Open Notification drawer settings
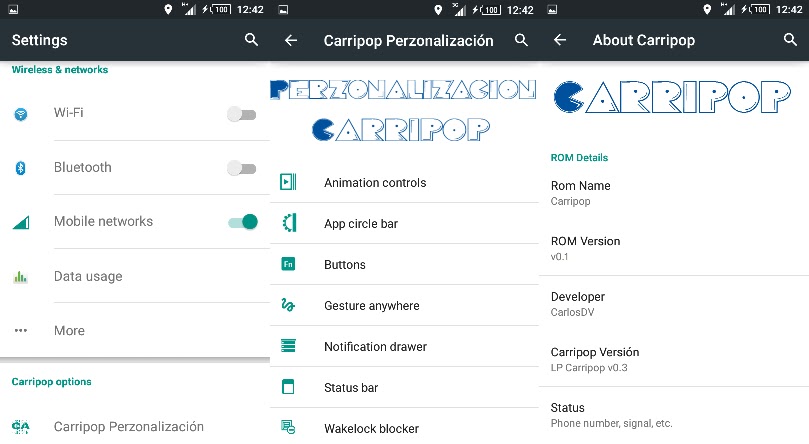809x444 pixels. tap(404, 346)
